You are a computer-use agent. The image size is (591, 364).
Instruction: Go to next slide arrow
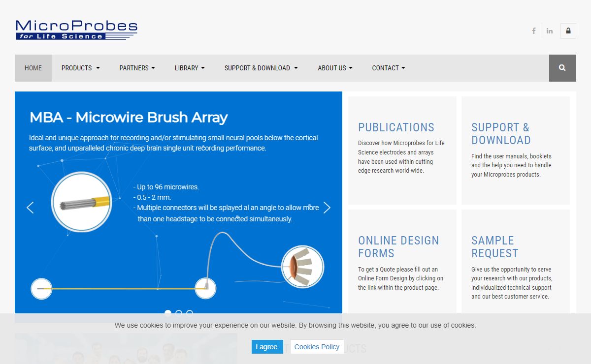(327, 208)
